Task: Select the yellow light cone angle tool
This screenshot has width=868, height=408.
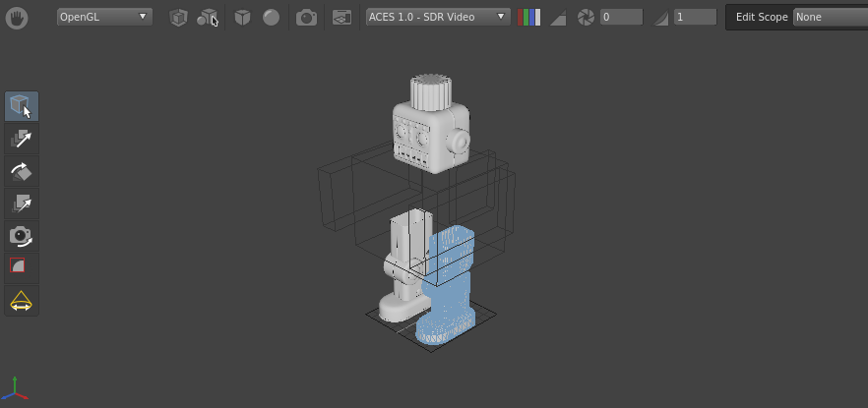Action: pyautogui.click(x=21, y=301)
